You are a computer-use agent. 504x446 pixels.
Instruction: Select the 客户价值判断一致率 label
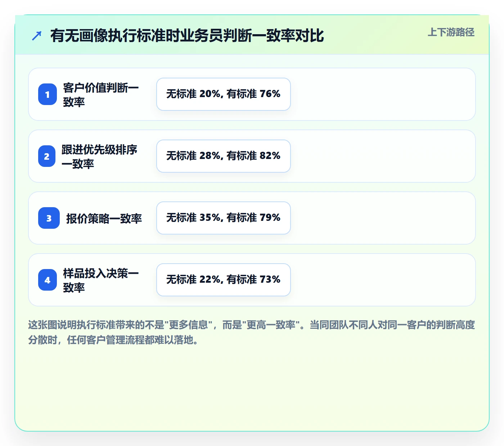(x=101, y=95)
